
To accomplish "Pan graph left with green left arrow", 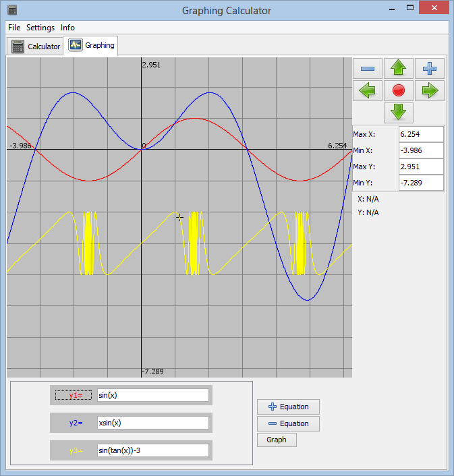I will coord(368,90).
